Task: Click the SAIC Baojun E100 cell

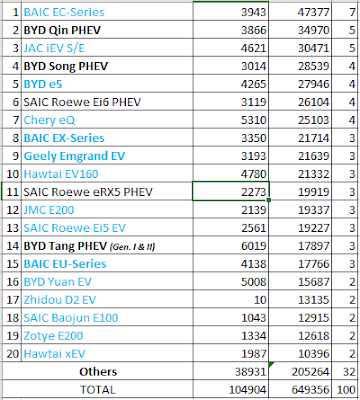Action: point(107,318)
